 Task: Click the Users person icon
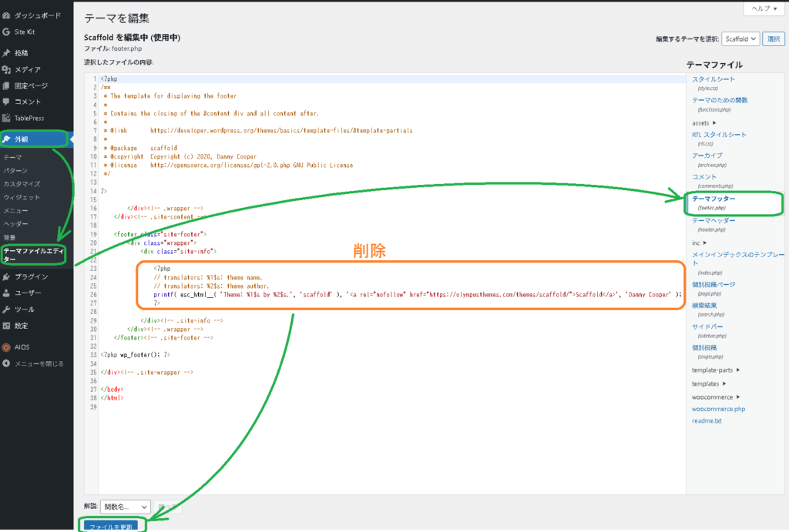pyautogui.click(x=6, y=293)
